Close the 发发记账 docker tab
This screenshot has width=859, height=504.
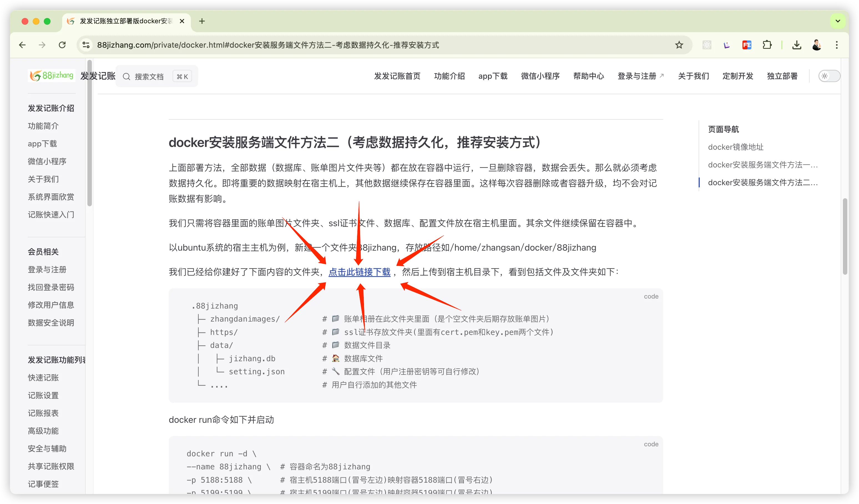pyautogui.click(x=182, y=21)
